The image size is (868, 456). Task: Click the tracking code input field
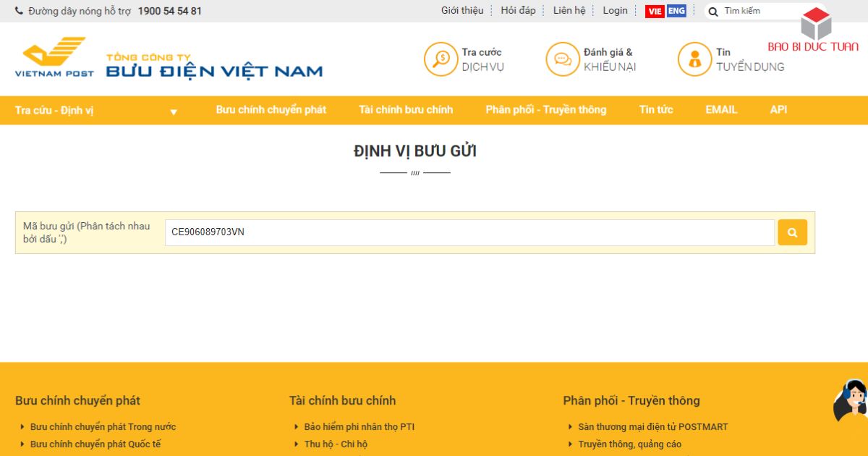[x=469, y=232]
